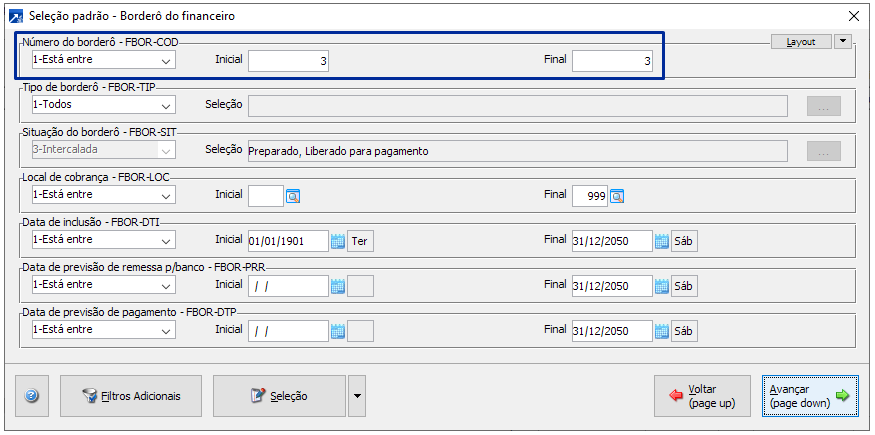This screenshot has width=875, height=435.
Task: Click Sáb button in previsão de pagamento row
Action: point(684,332)
